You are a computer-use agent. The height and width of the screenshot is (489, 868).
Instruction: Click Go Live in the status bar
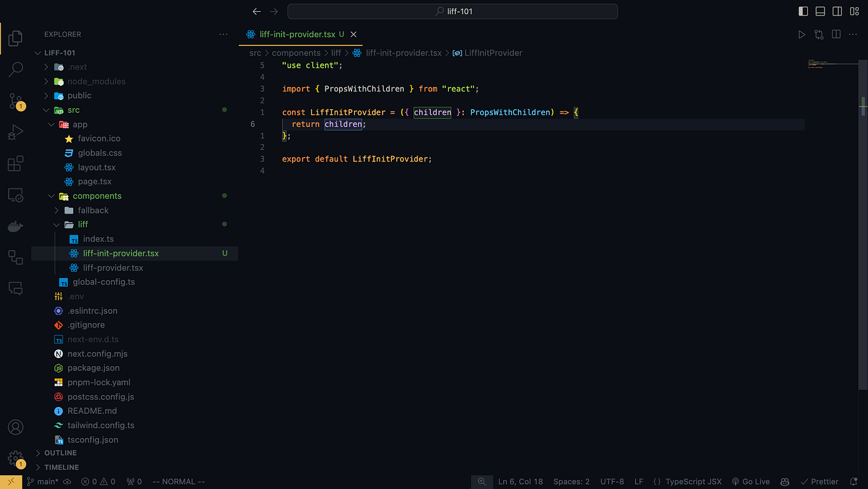751,482
